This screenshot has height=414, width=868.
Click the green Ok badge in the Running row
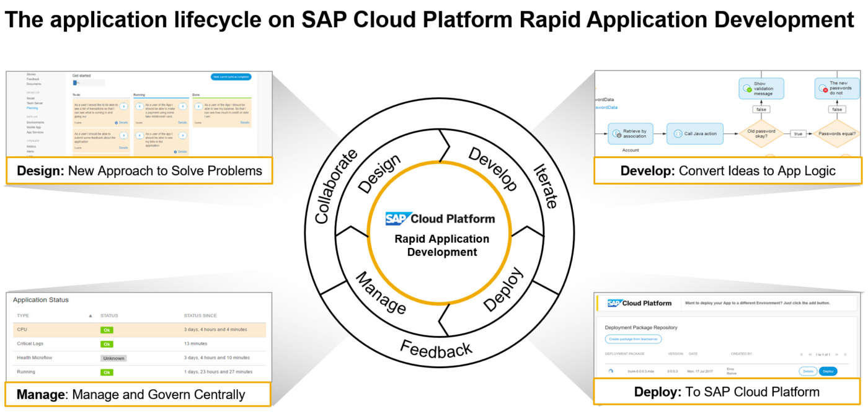tap(107, 372)
